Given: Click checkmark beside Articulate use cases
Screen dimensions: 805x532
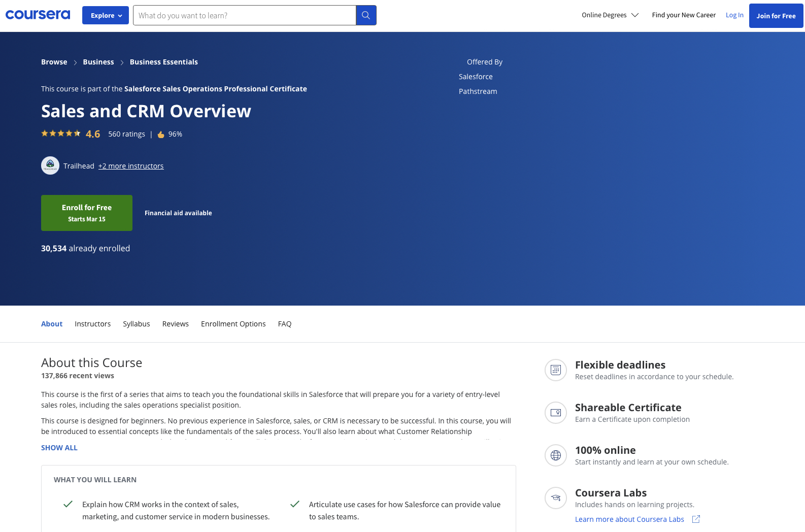Looking at the screenshot, I should click(x=294, y=504).
